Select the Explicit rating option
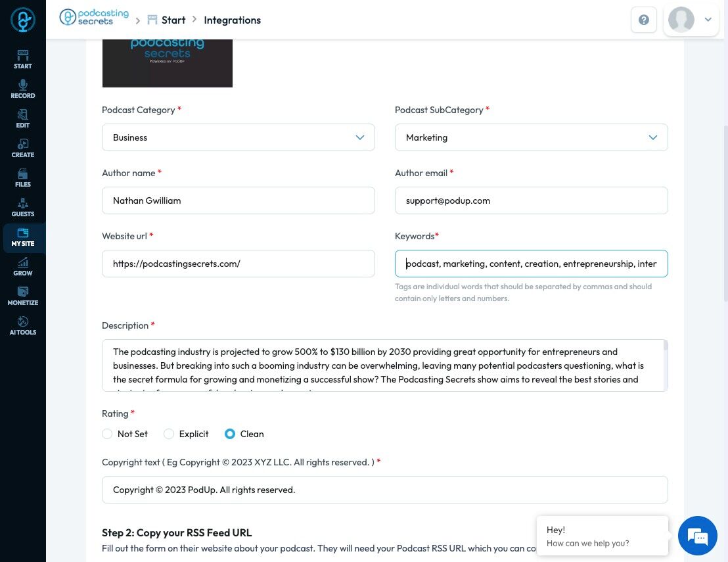Viewport: 728px width, 562px height. coord(169,434)
